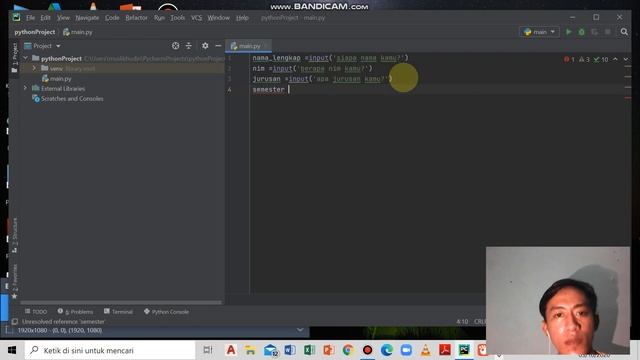The image size is (640, 360).
Task: Open the Edit menu
Action: click(45, 18)
